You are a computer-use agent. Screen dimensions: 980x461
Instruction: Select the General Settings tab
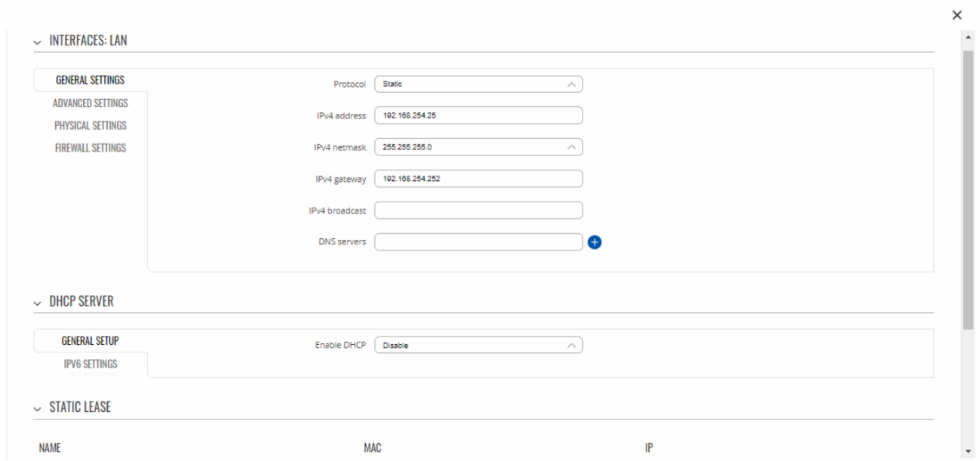tap(91, 81)
